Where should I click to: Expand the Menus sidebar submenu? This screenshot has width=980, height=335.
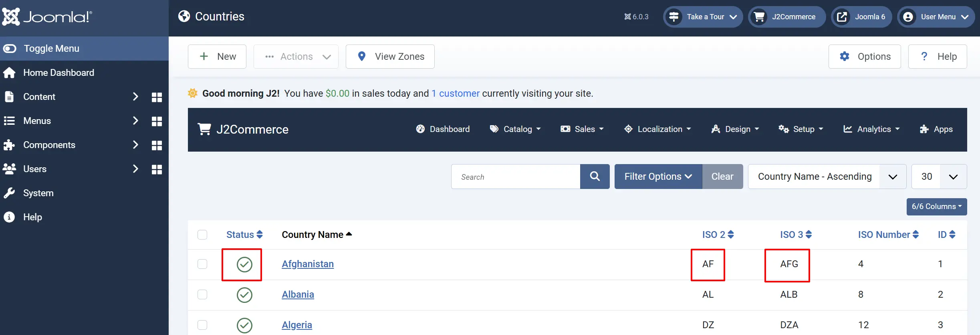pyautogui.click(x=135, y=121)
